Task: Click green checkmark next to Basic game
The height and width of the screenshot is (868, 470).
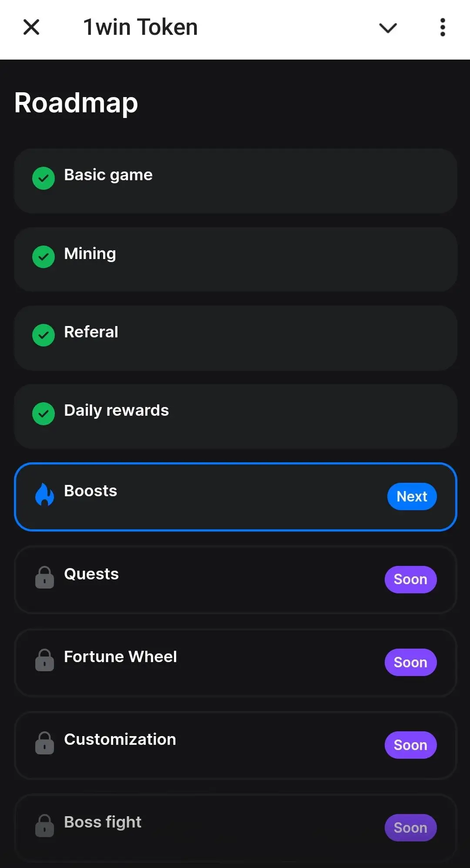Action: pos(44,178)
